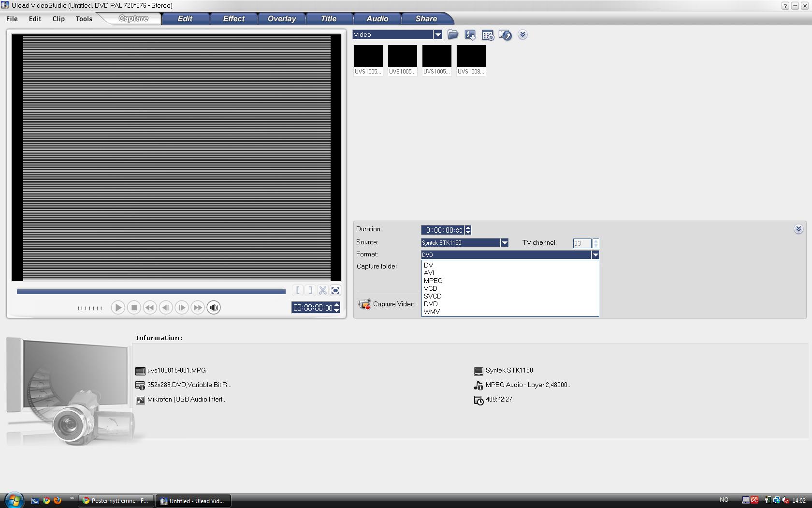This screenshot has height=508, width=812.
Task: Choose DVD from the Format list
Action: click(x=431, y=304)
